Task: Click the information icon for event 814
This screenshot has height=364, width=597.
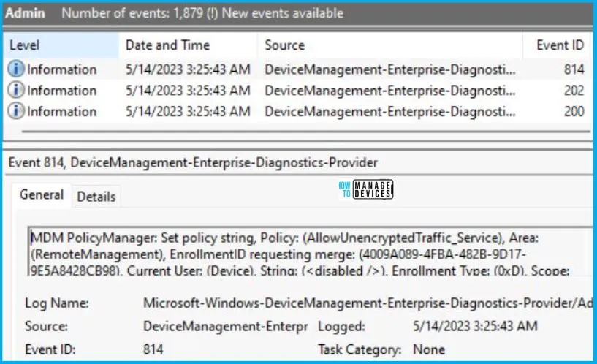Action: 16,69
